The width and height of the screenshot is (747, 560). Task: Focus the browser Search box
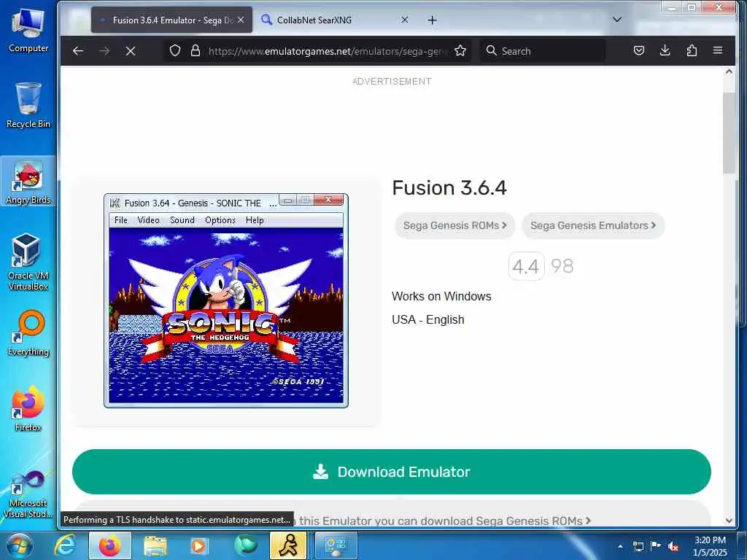543,51
